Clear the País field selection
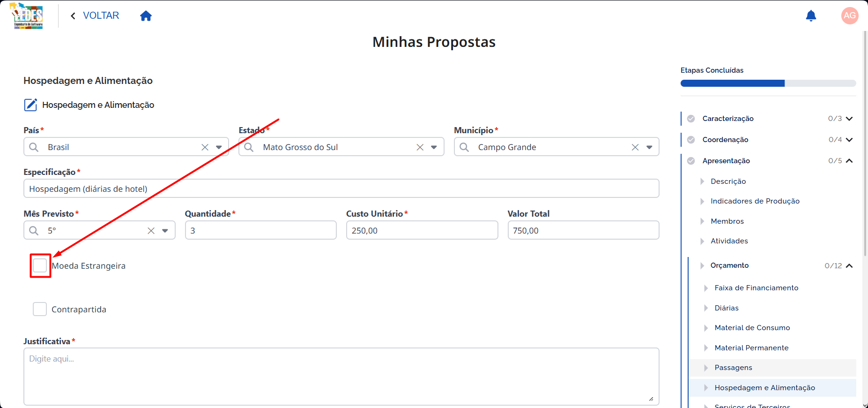Screen dimensions: 868x408 pyautogui.click(x=205, y=147)
